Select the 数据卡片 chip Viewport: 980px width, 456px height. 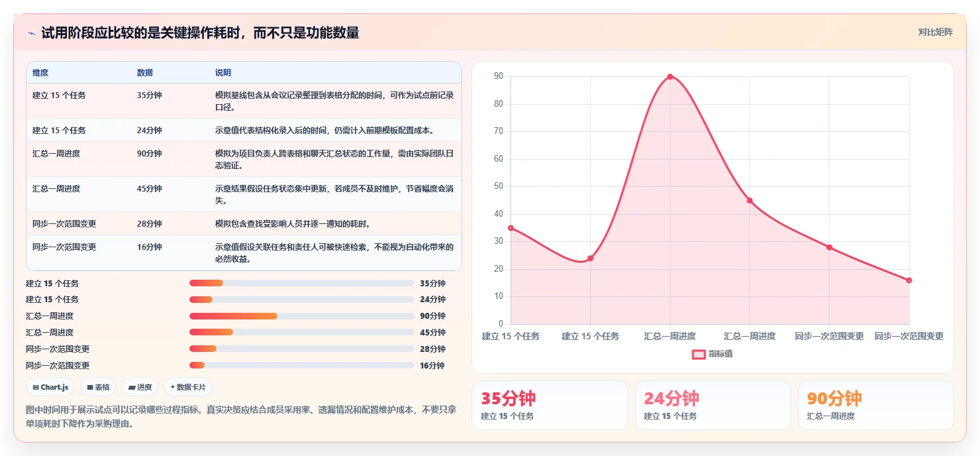(188, 387)
